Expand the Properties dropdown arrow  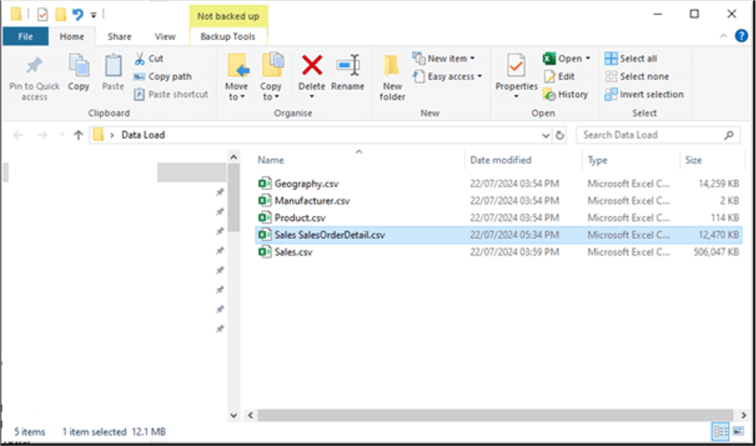coord(516,96)
